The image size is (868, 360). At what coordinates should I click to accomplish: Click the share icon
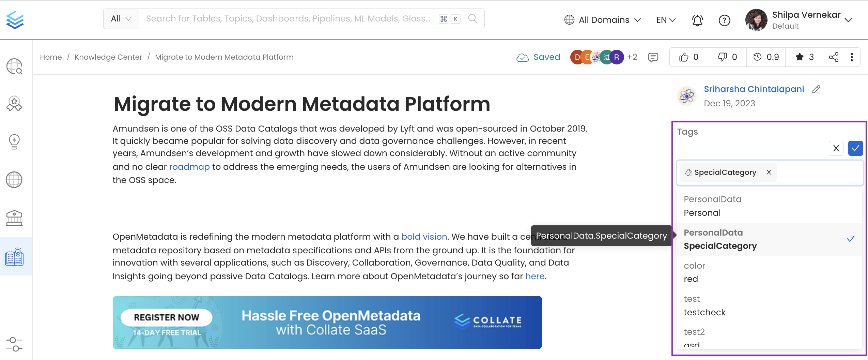pyautogui.click(x=834, y=57)
